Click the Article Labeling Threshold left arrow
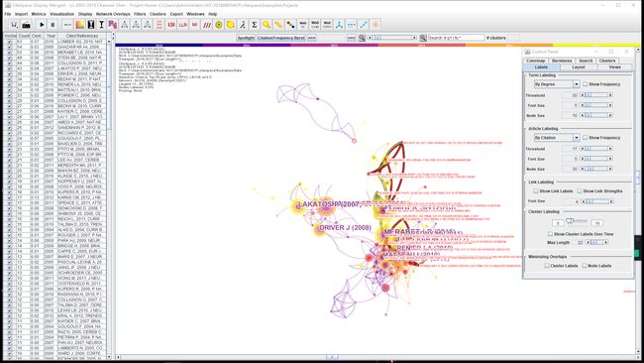Screen dimensions: 644x363 click(582, 149)
